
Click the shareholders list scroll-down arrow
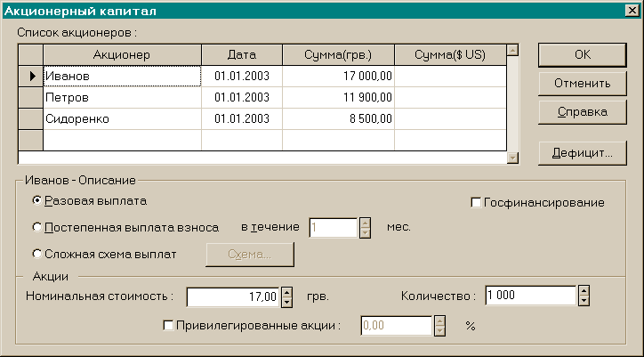click(512, 158)
